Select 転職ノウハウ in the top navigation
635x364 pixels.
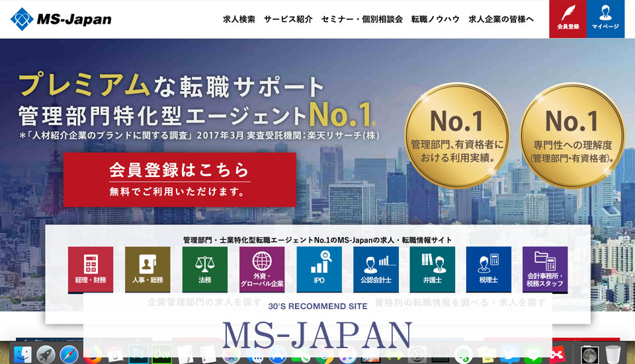point(435,19)
